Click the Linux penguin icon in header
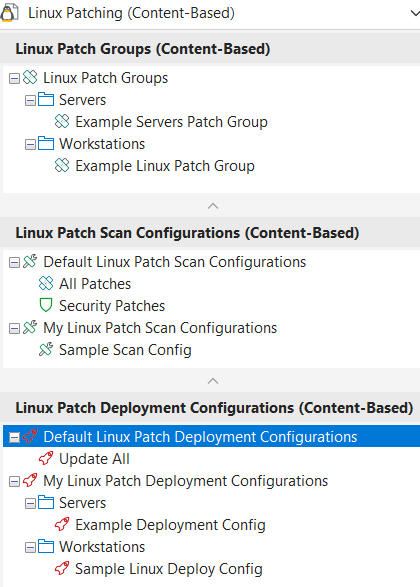The height and width of the screenshot is (587, 420). click(x=9, y=13)
